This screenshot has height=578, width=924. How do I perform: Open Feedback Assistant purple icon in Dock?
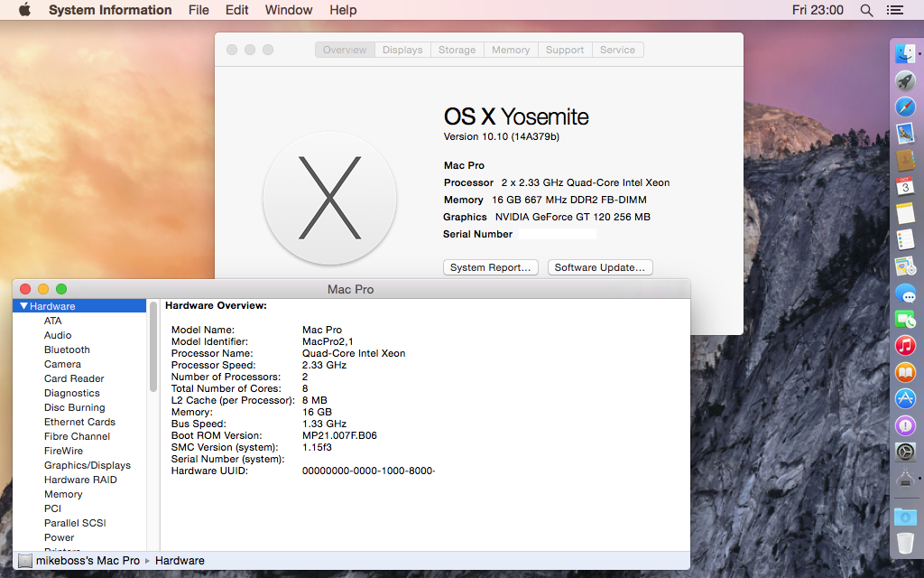905,425
